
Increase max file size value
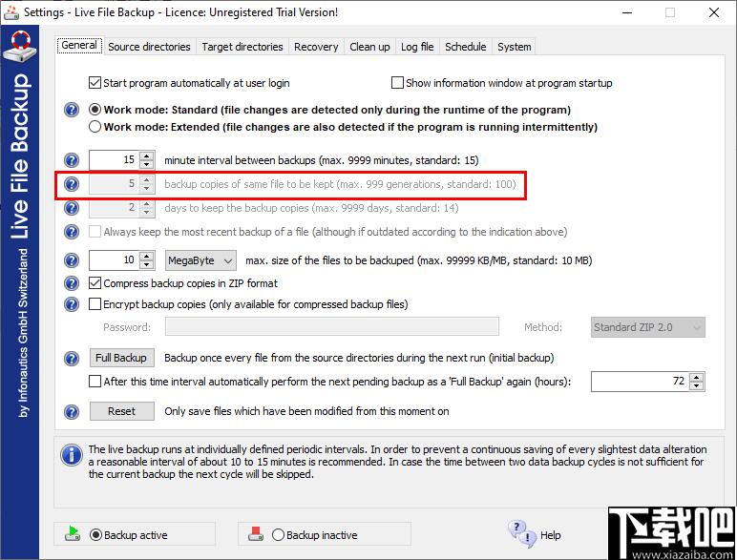(x=147, y=256)
